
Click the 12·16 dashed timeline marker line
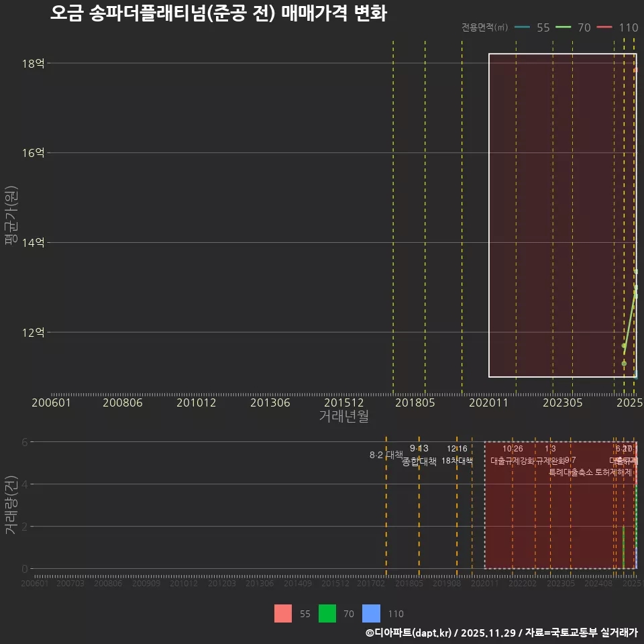pyautogui.click(x=457, y=523)
